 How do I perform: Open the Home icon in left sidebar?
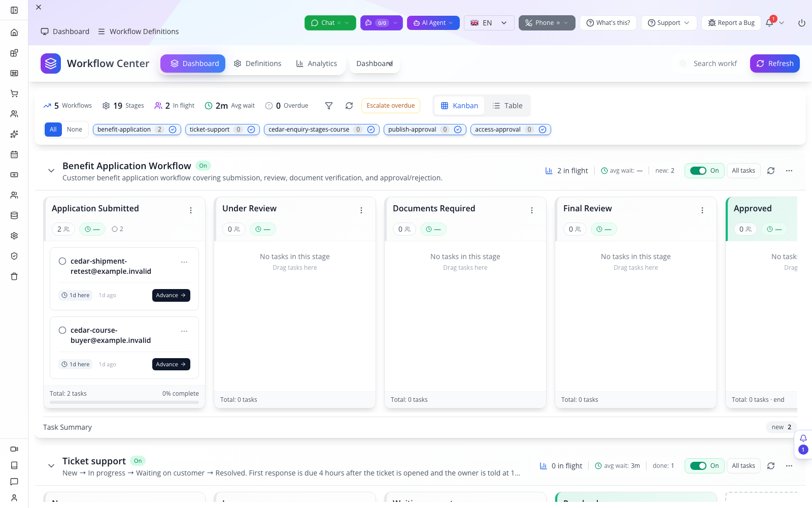pos(14,33)
